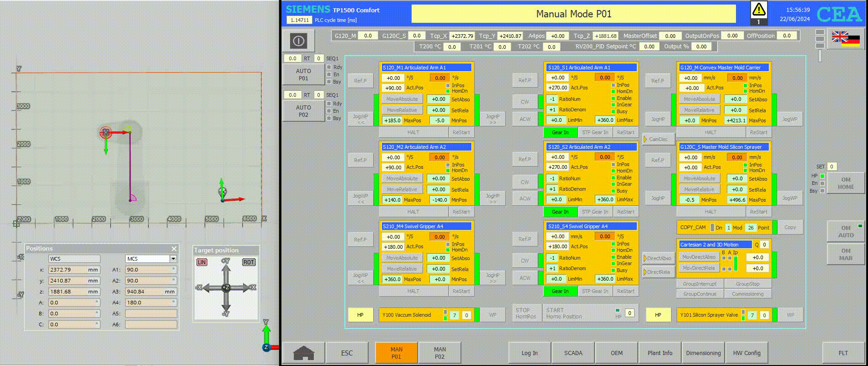This screenshot has width=868, height=366.
Task: Open the MCS coordinate system dropdown
Action: point(173,259)
